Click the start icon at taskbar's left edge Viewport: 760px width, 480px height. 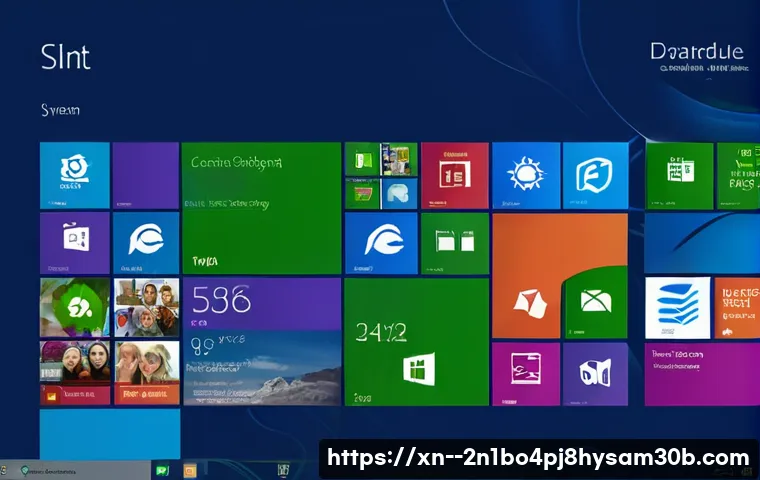click(4, 470)
